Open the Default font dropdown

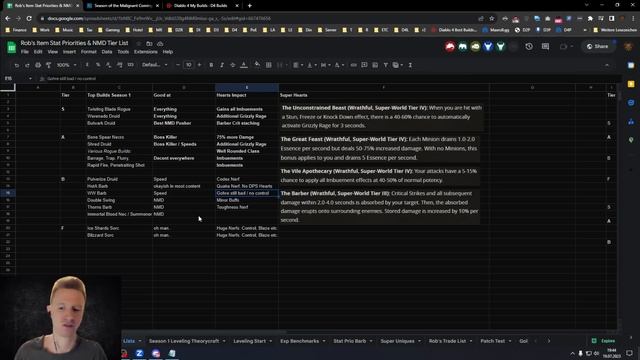pos(155,65)
